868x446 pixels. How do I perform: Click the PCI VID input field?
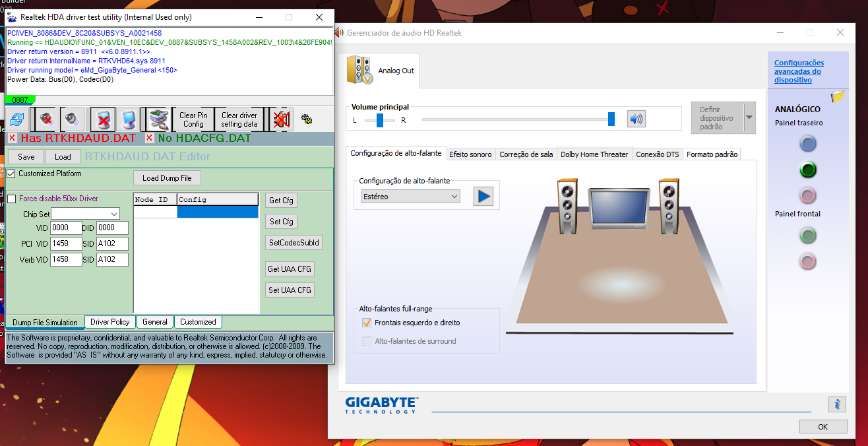point(67,244)
